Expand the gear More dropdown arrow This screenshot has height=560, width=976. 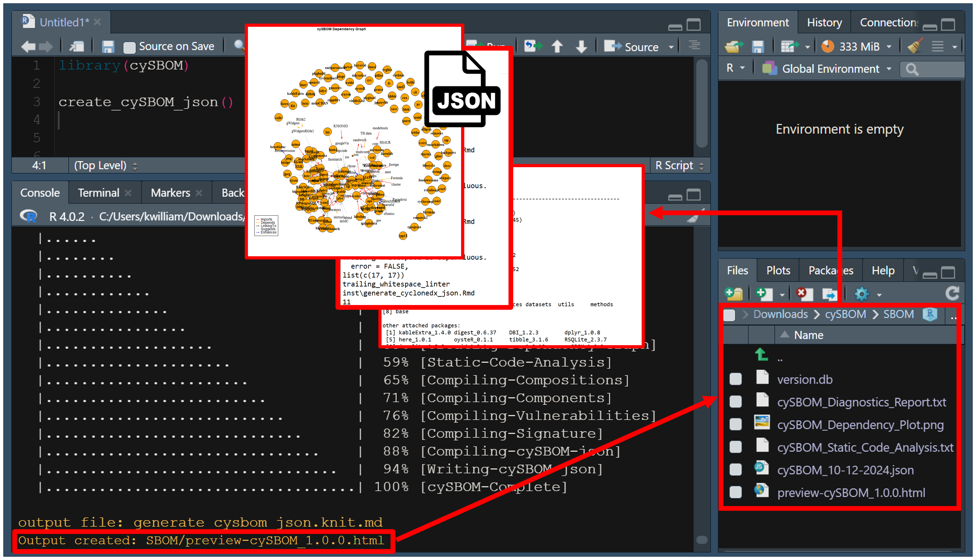point(879,295)
